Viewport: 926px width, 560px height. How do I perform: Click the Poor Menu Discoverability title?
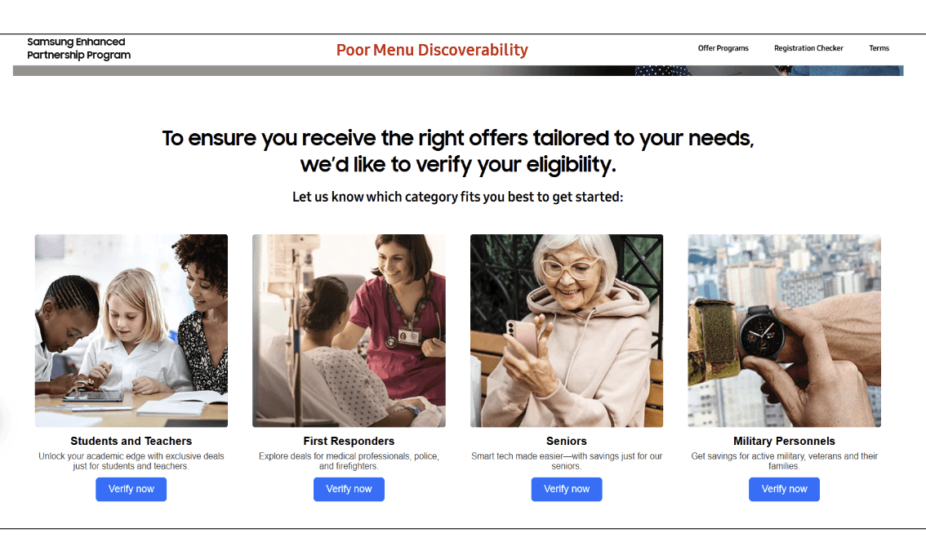click(432, 50)
